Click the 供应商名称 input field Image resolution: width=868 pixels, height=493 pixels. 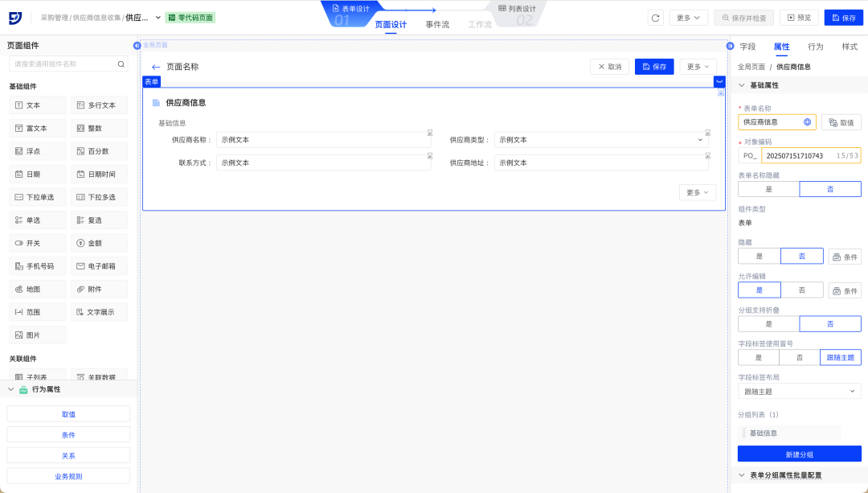point(323,140)
